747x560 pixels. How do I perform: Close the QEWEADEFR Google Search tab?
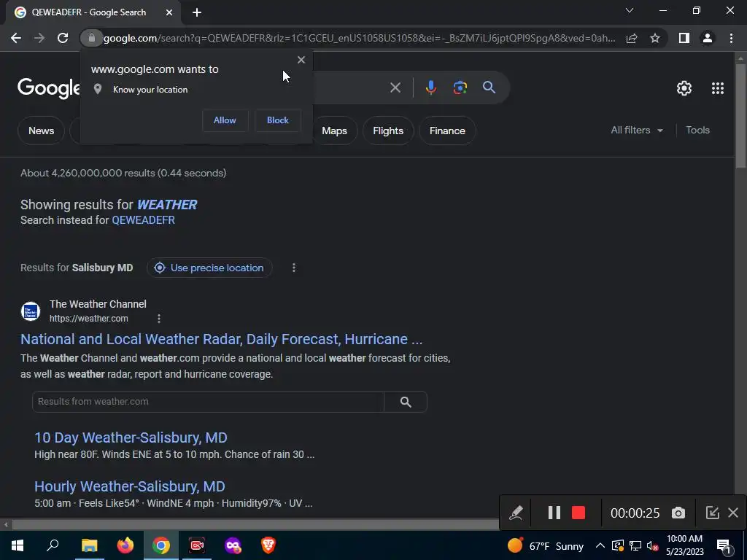point(169,12)
